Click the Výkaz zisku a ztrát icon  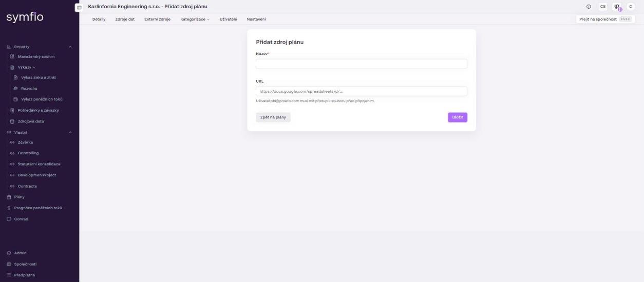point(15,77)
